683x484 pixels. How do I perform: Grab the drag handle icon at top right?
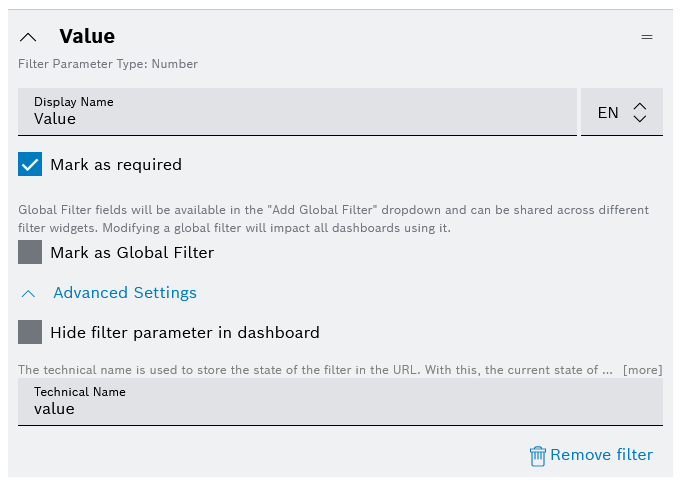(x=647, y=37)
